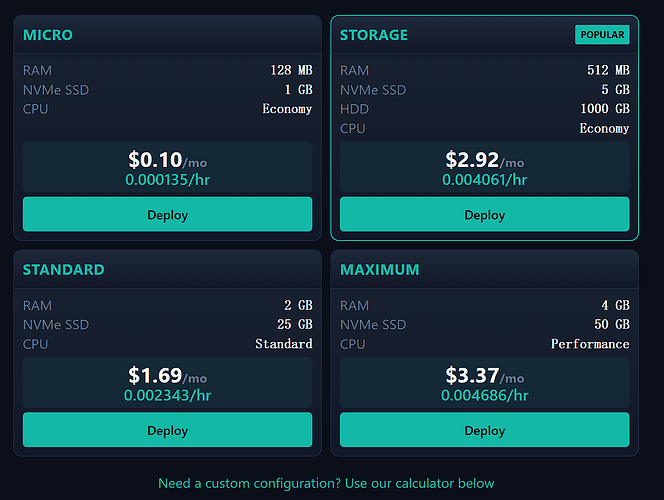Select the STANDARD plan heading
This screenshot has width=664, height=500.
pos(64,270)
